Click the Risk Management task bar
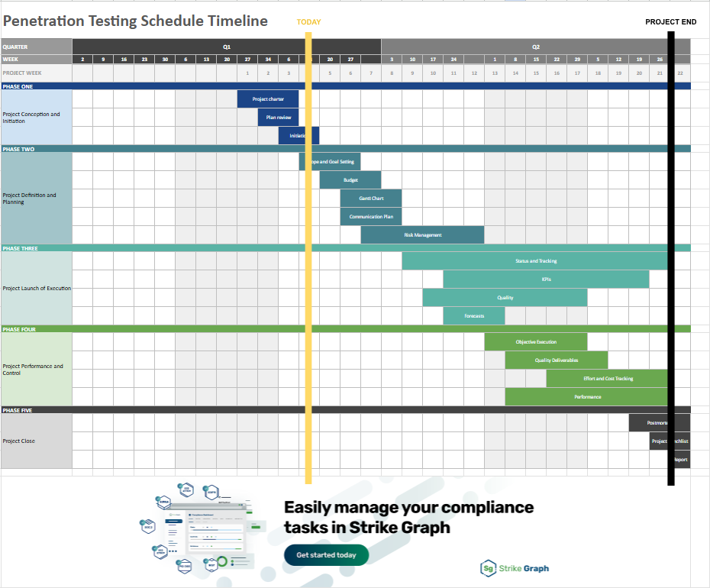 point(422,234)
